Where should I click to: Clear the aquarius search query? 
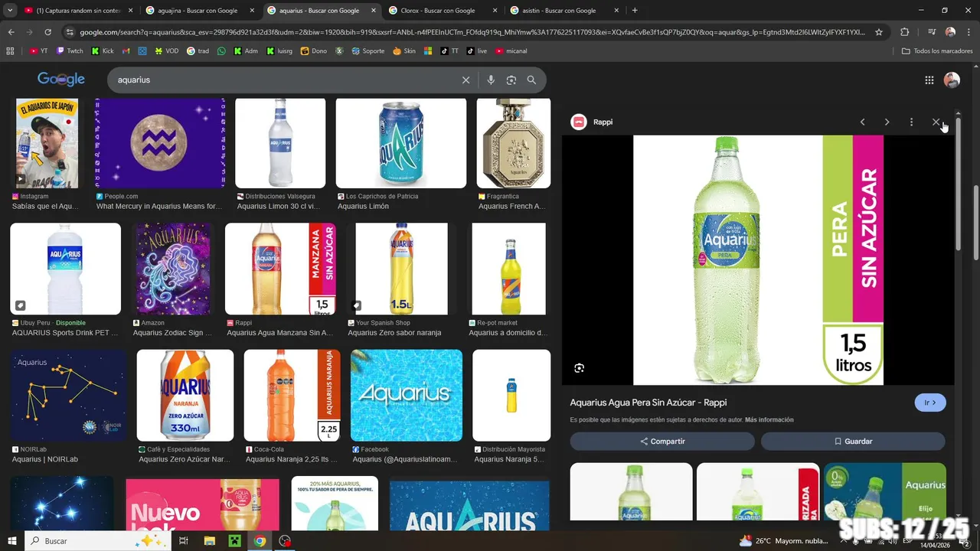(465, 80)
